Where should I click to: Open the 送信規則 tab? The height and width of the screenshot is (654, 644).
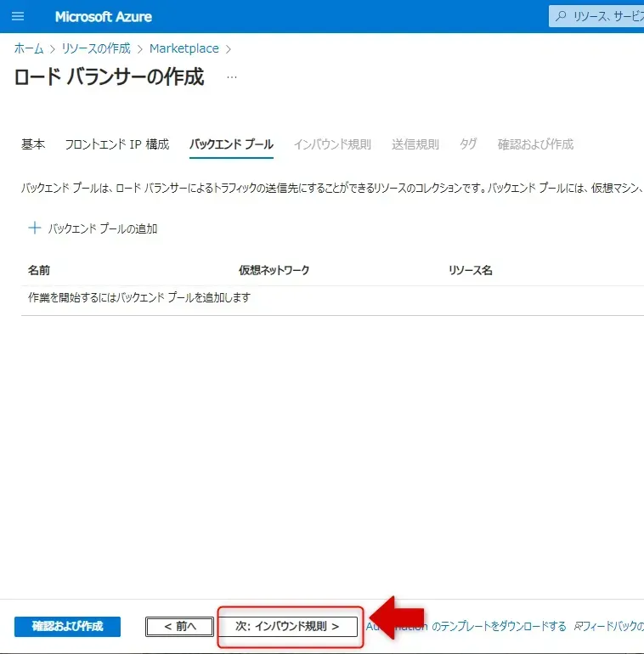[x=415, y=144]
